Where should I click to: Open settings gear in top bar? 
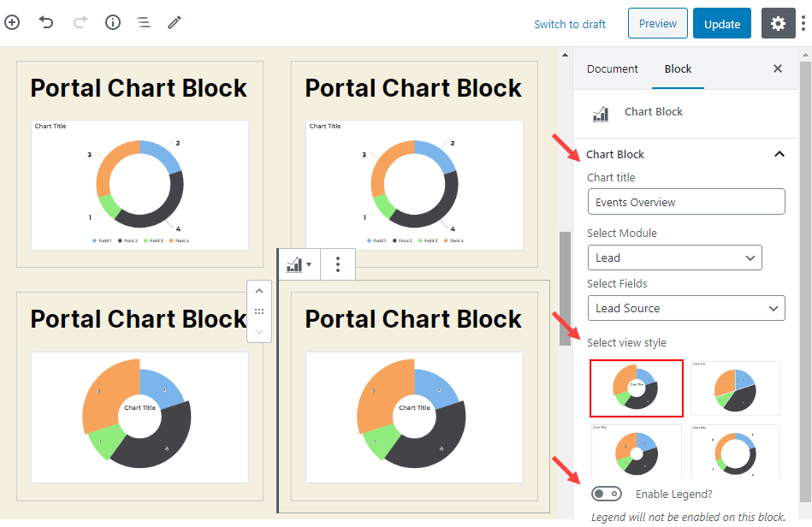(778, 24)
